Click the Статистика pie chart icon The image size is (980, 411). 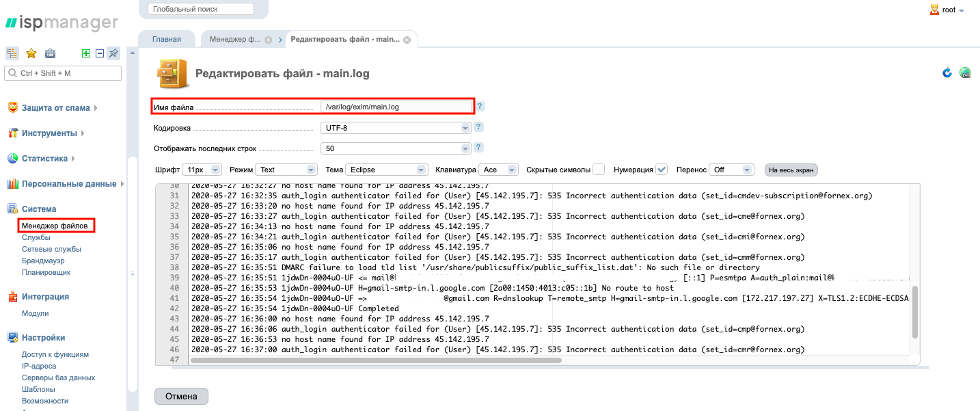tap(12, 158)
